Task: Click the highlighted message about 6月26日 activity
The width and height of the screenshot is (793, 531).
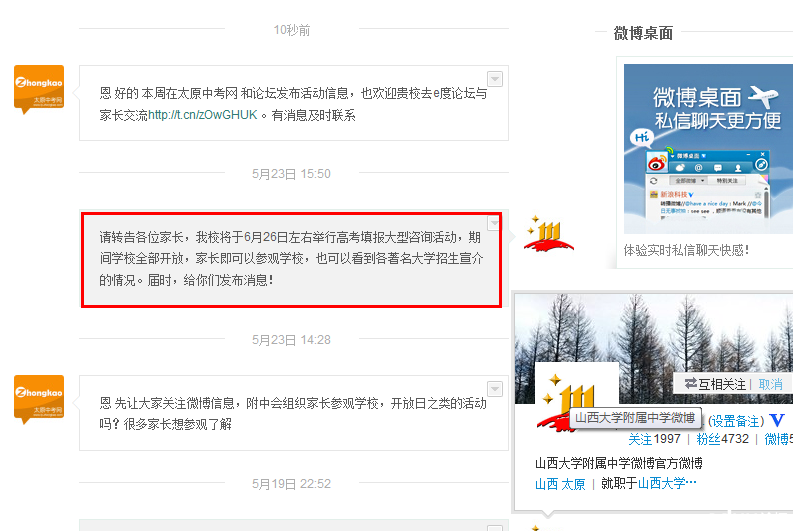Action: (291, 259)
